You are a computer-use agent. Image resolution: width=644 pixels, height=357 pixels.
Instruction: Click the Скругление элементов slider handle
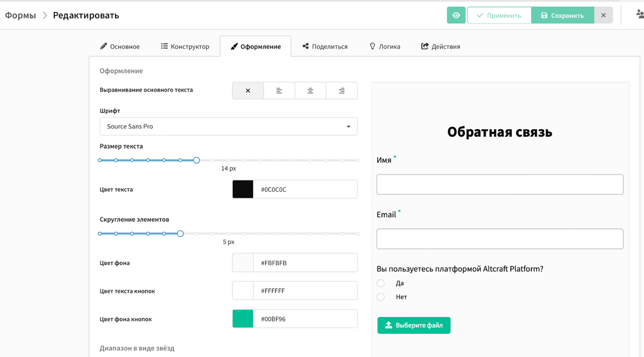click(180, 234)
